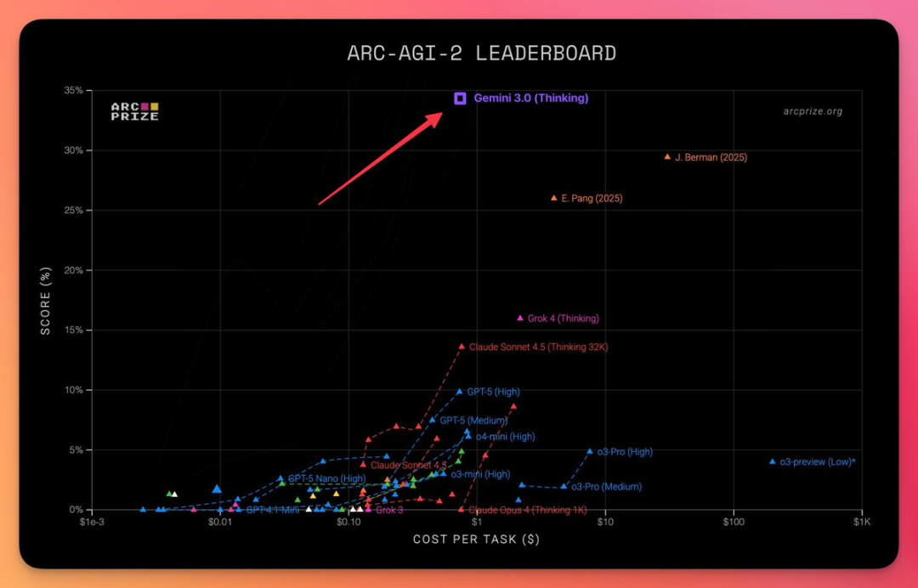Screen dimensions: 918x588
Task: Click the ARC Prize logo
Action: click(x=134, y=111)
